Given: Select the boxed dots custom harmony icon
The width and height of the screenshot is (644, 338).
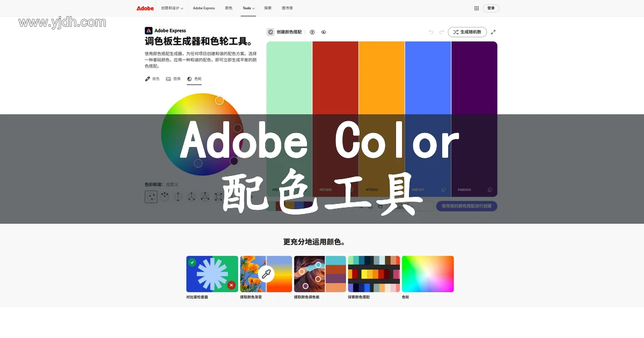Looking at the screenshot, I should 151,197.
